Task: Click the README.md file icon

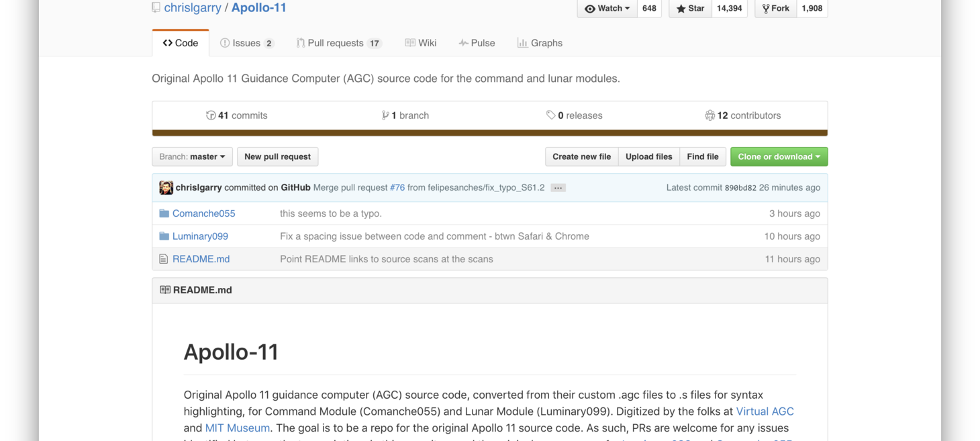Action: tap(163, 259)
